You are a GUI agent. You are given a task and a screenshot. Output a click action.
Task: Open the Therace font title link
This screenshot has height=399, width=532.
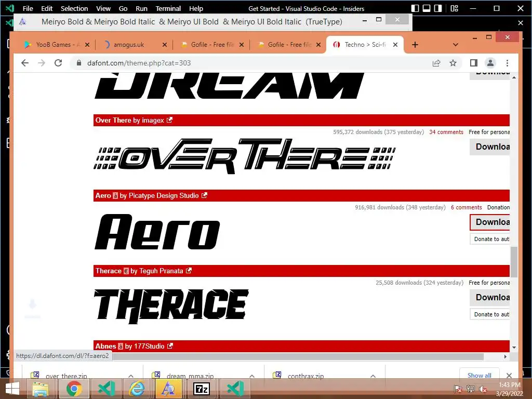click(x=108, y=271)
